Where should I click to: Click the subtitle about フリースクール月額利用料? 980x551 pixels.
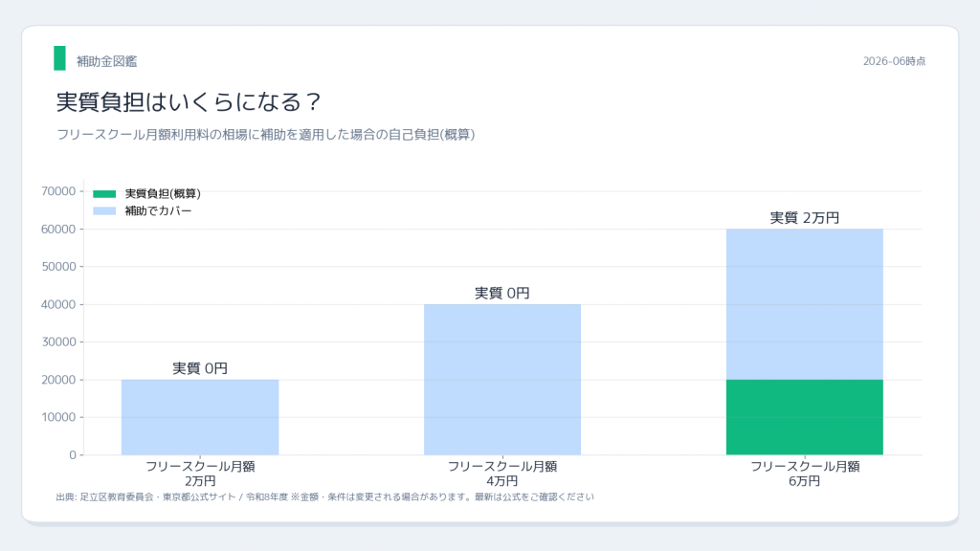266,135
